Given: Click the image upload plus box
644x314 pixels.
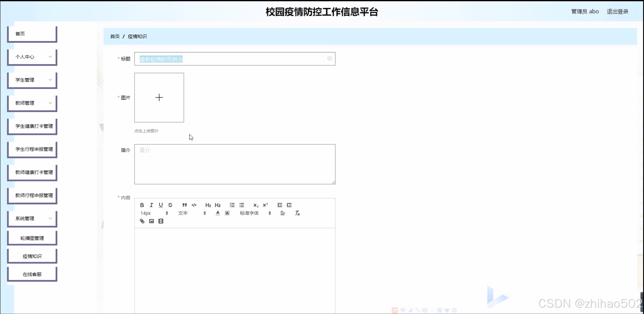Looking at the screenshot, I should point(159,97).
